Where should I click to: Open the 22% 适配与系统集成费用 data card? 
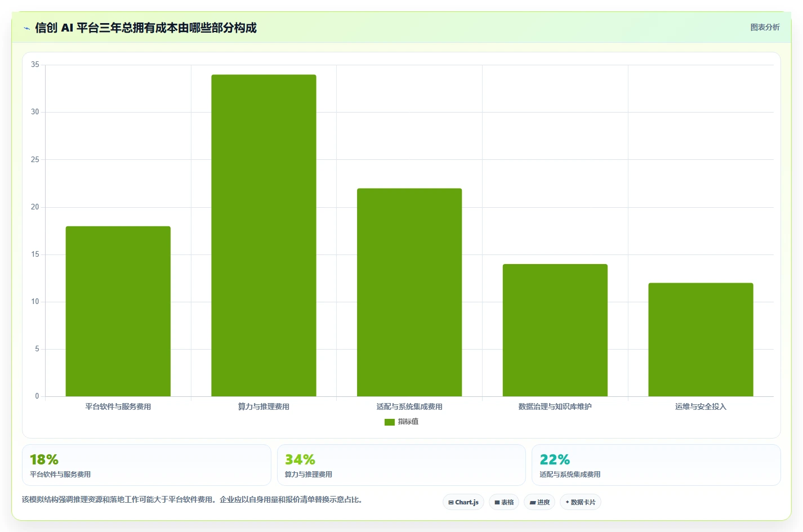point(656,465)
